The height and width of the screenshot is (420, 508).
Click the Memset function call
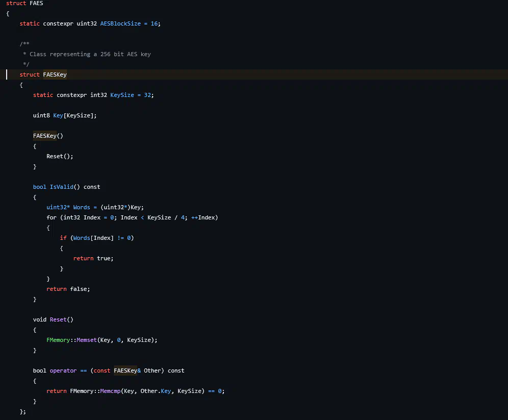(87, 340)
